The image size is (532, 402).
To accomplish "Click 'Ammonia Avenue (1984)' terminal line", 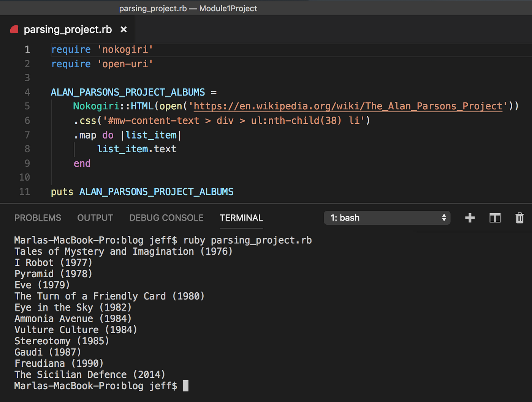I will point(73,319).
